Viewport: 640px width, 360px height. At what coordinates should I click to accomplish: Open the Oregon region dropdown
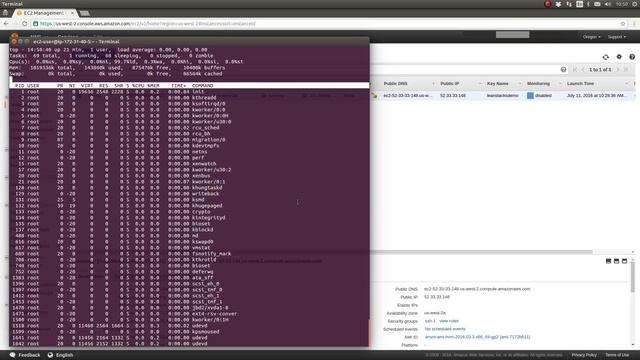[x=591, y=37]
